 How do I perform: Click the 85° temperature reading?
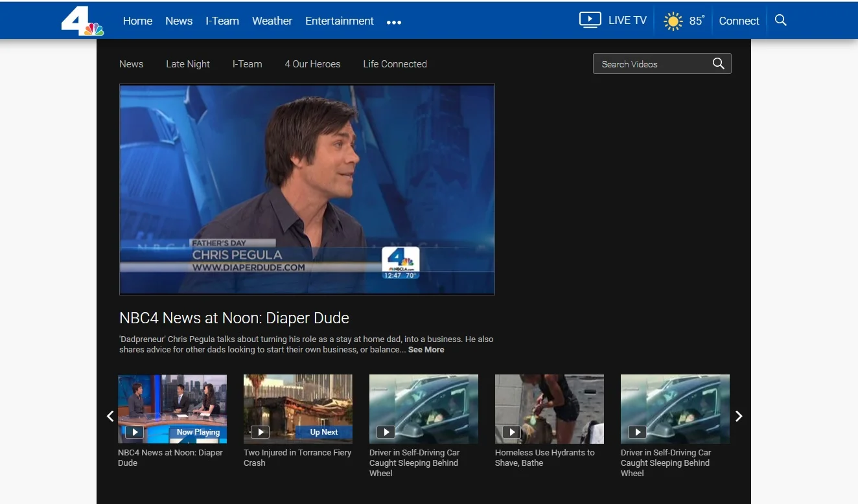697,21
